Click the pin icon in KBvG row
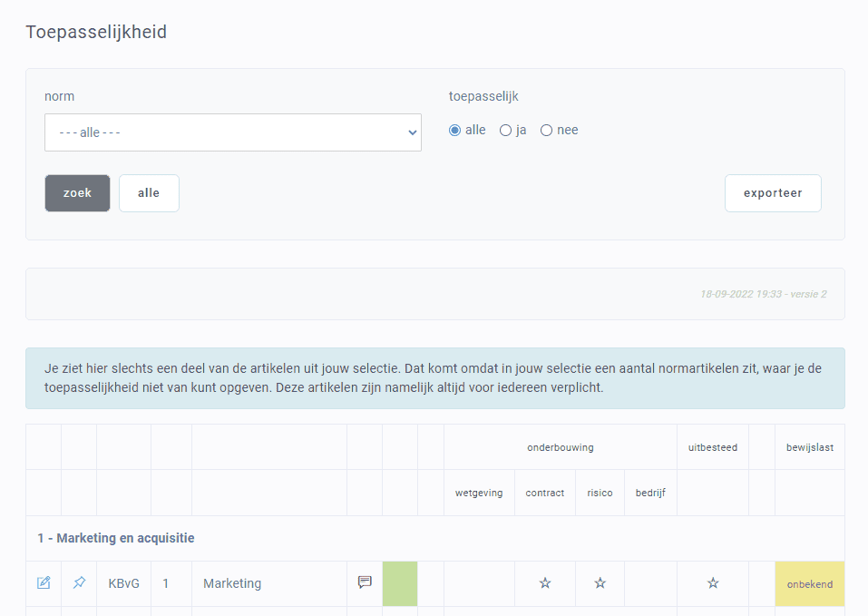Image resolution: width=868 pixels, height=616 pixels. pos(79,582)
